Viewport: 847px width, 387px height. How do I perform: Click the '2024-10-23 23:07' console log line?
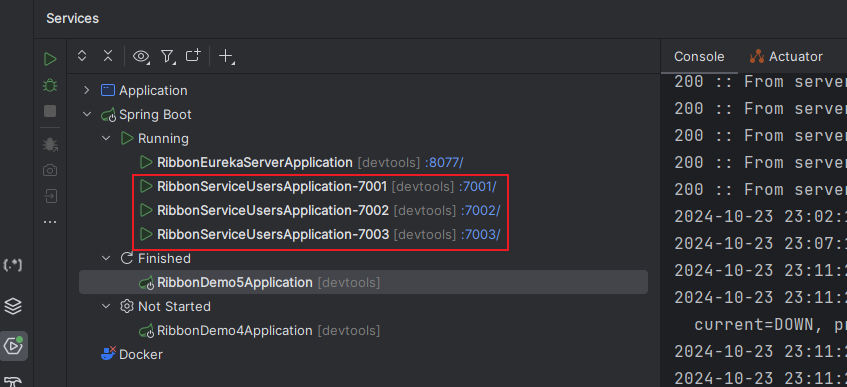761,244
